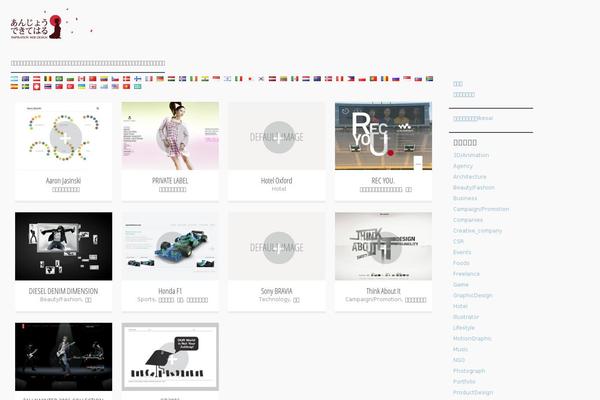This screenshot has width=600, height=400.
Task: Select the Sweden flag icon
Action: click(x=25, y=87)
